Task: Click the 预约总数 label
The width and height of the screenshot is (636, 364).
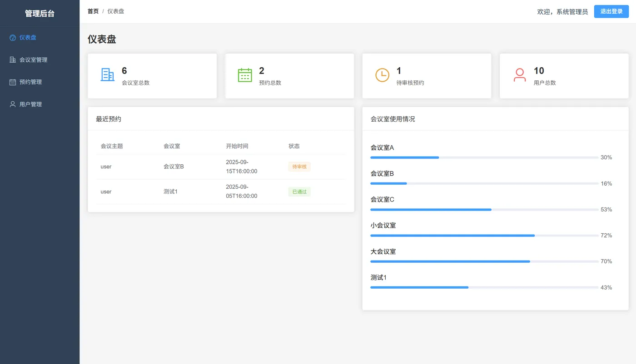Action: click(x=270, y=83)
